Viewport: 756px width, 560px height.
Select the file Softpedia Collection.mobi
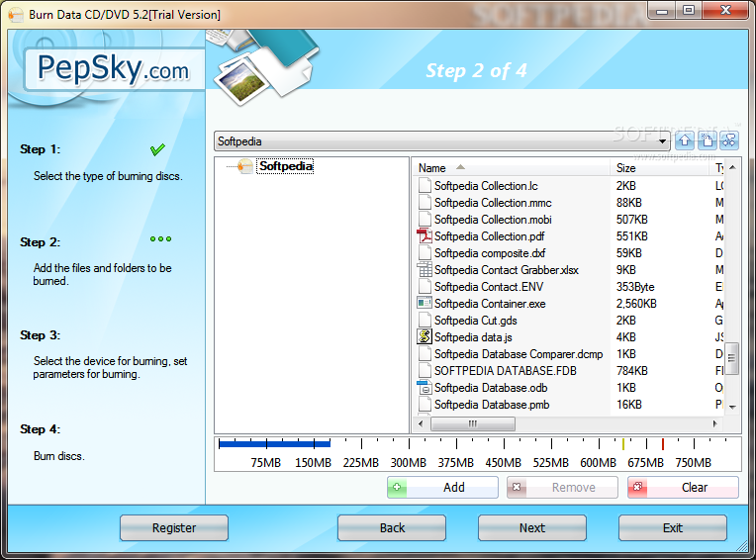pos(493,220)
